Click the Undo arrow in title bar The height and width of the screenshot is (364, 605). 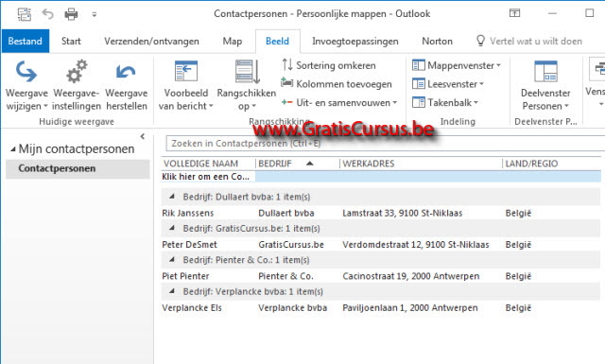pos(48,14)
